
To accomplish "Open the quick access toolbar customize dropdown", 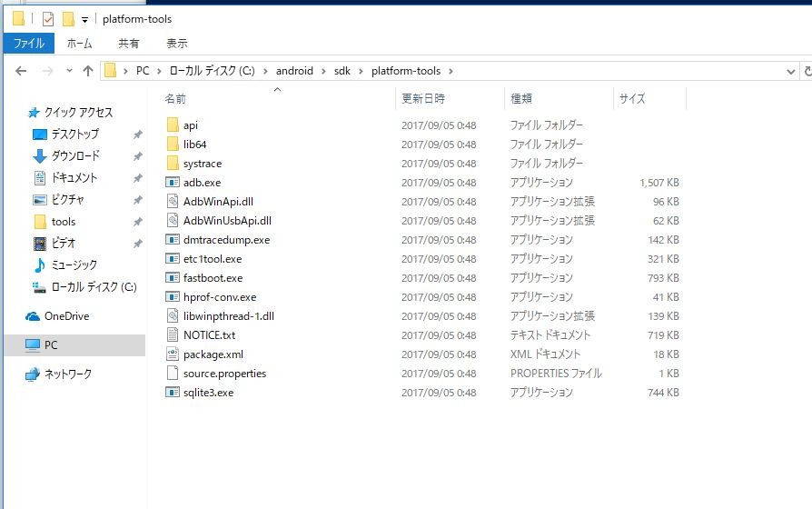I will pos(84,20).
